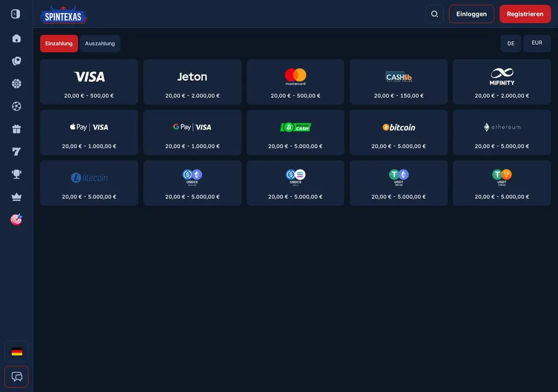Select the Bitcoin Cash payment method
Image resolution: width=558 pixels, height=392 pixels.
(295, 132)
